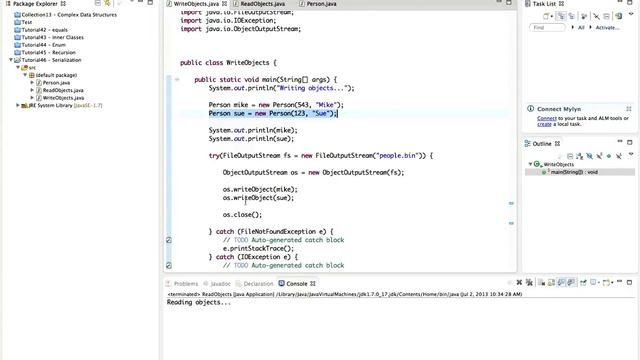The width and height of the screenshot is (640, 360).
Task: Collapse WriteObjects class in Outline
Action: [530, 164]
